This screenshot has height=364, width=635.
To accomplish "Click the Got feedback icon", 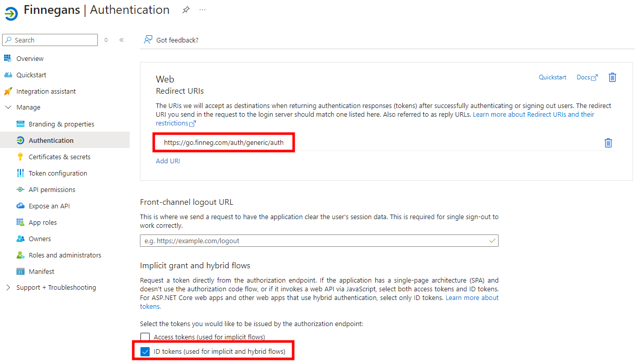I will (148, 40).
